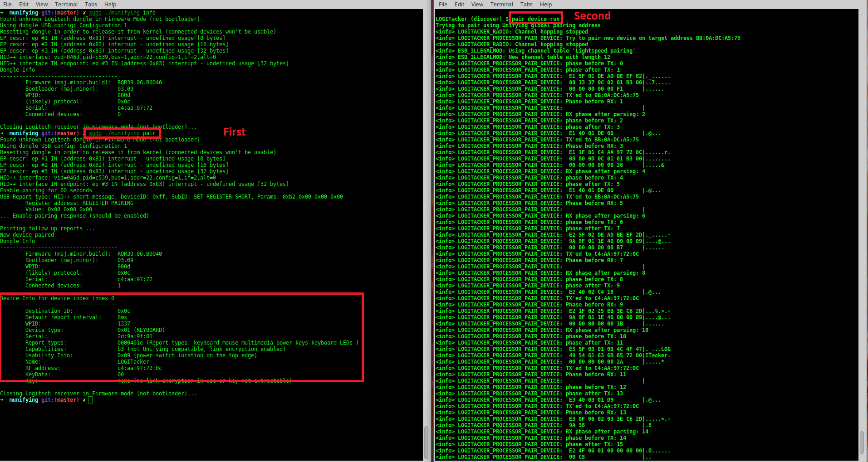868x462 pixels.
Task: Click Name value LOGITacker
Action: [133, 362]
